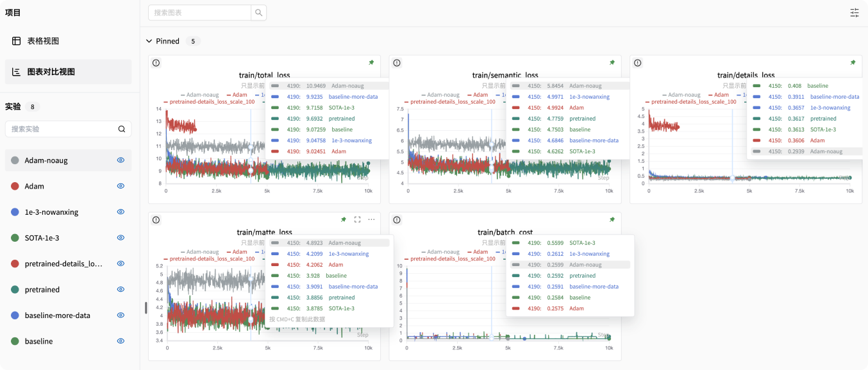Click the pin icon on train/total_loss chart

coord(371,63)
